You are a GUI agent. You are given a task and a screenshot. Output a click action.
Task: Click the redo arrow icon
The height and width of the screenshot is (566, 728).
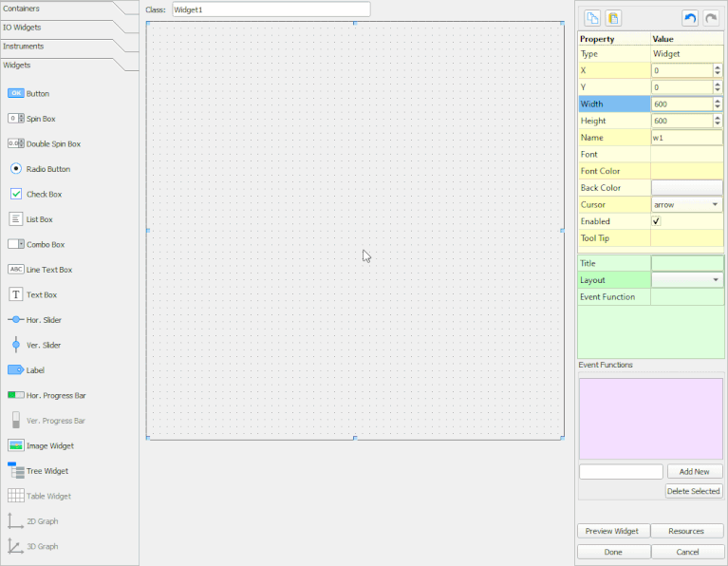(x=711, y=18)
